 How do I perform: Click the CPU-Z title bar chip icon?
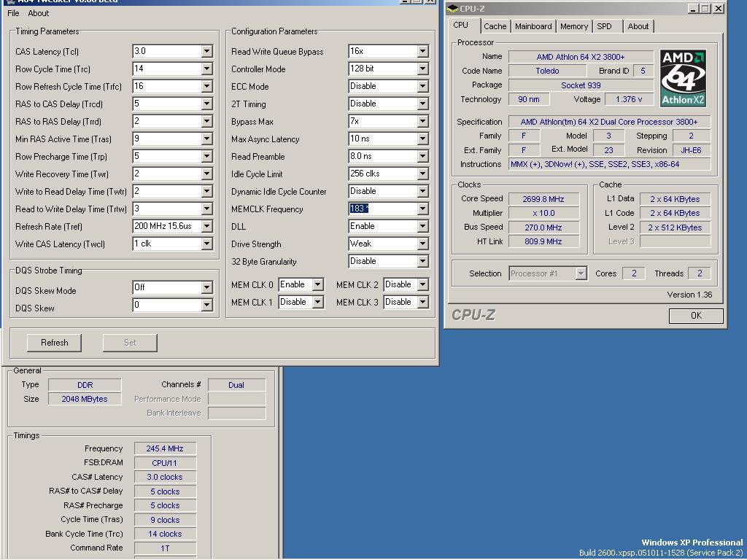click(x=452, y=9)
